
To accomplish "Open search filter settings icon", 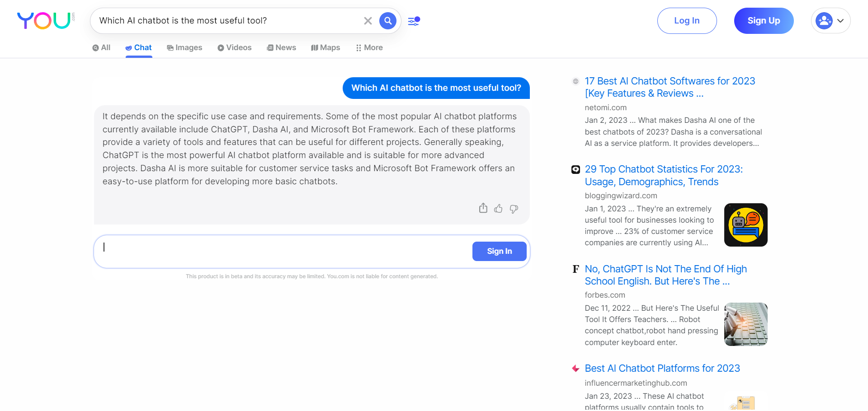I will click(x=414, y=21).
